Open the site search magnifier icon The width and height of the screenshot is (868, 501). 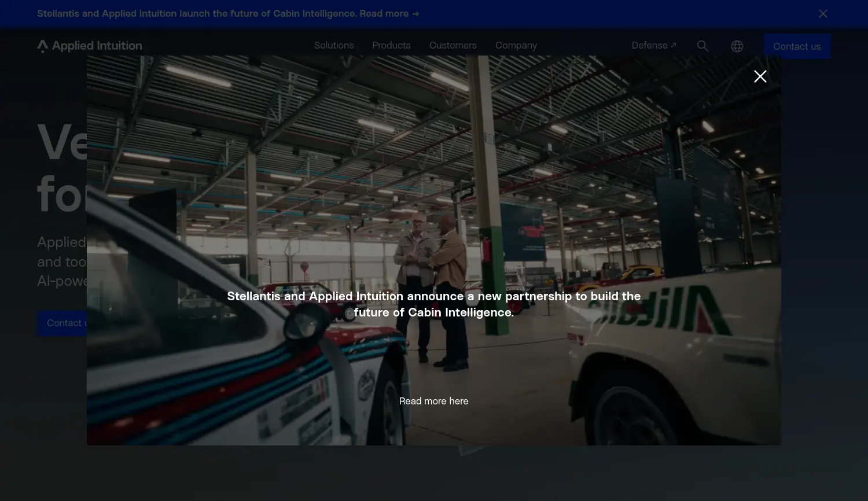tap(703, 46)
